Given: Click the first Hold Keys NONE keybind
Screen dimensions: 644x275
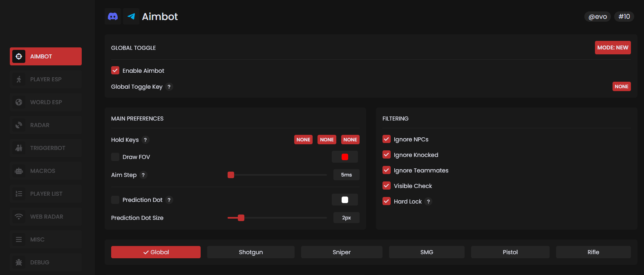Looking at the screenshot, I should [303, 140].
